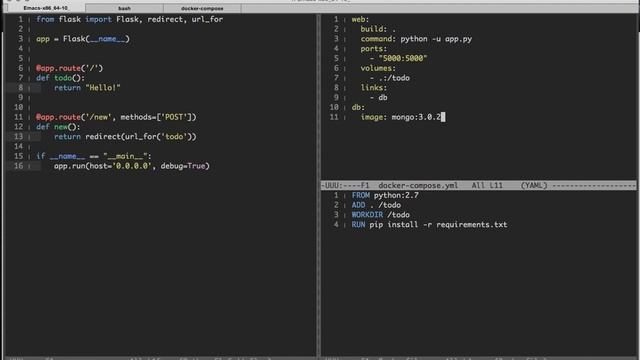Click the 'volumes:' YAML key

click(378, 68)
